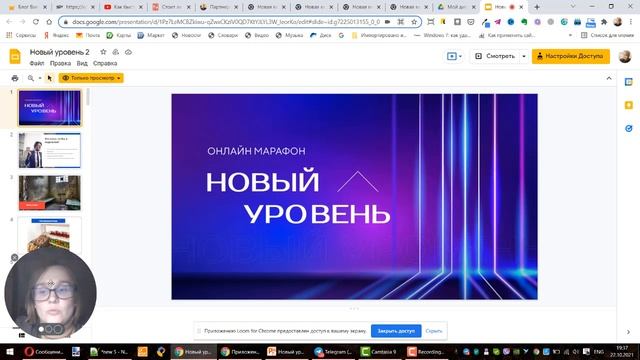The width and height of the screenshot is (640, 360).
Task: Reload the page in Chrome
Action: tap(36, 22)
